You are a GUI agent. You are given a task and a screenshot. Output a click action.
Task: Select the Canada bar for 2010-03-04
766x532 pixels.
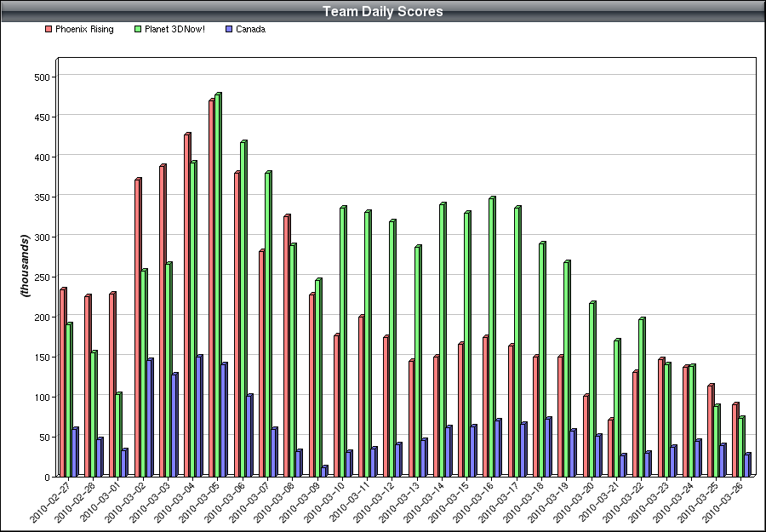coord(199,415)
